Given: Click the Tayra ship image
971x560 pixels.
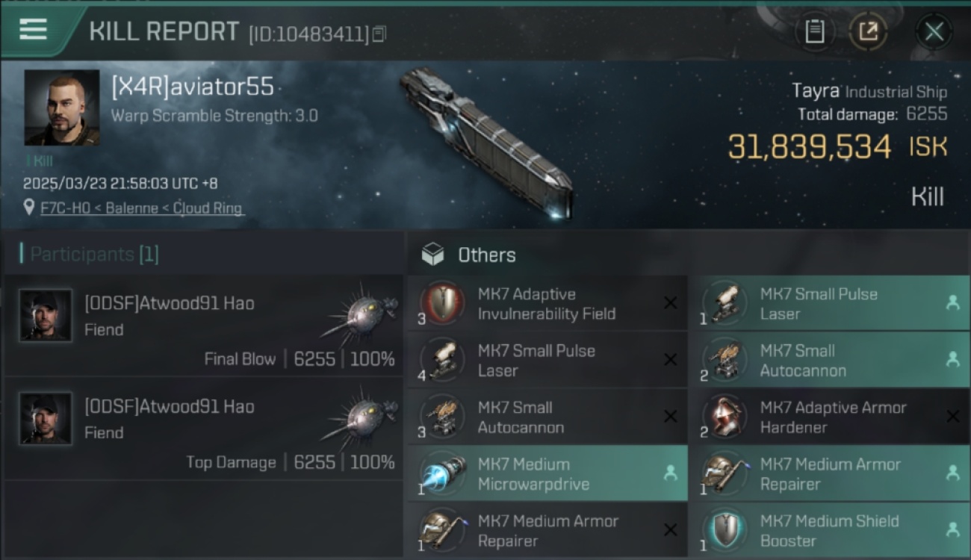Looking at the screenshot, I should (485, 142).
